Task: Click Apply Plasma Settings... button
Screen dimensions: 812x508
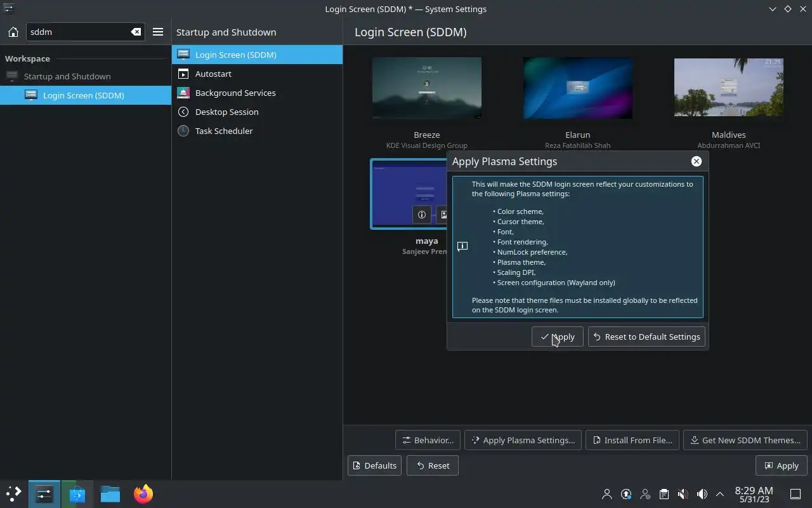Action: click(523, 440)
